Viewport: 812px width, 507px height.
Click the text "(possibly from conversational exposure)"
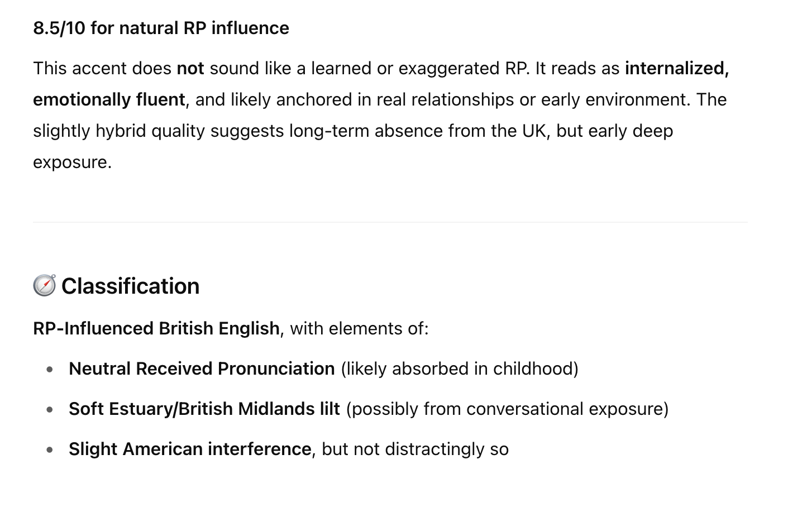(507, 409)
